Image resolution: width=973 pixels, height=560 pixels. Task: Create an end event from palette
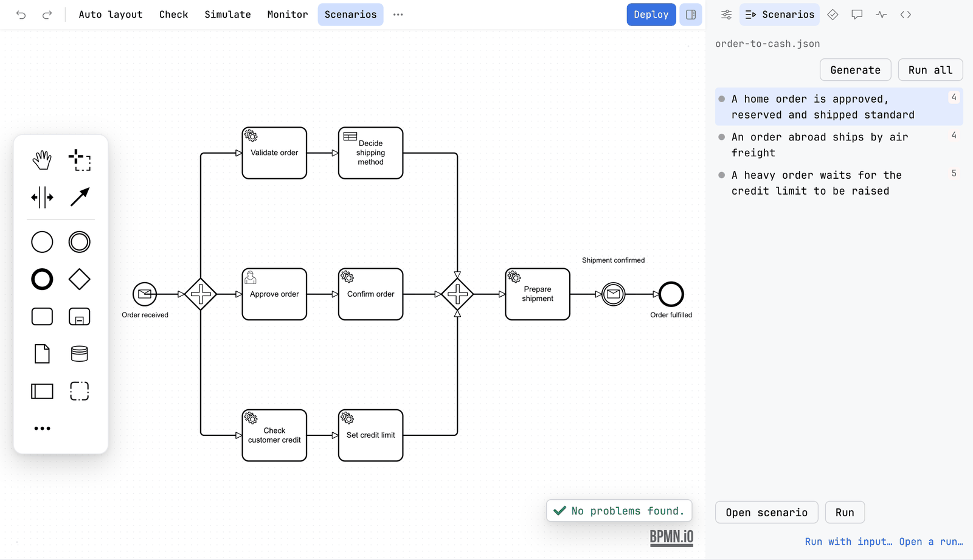click(42, 280)
